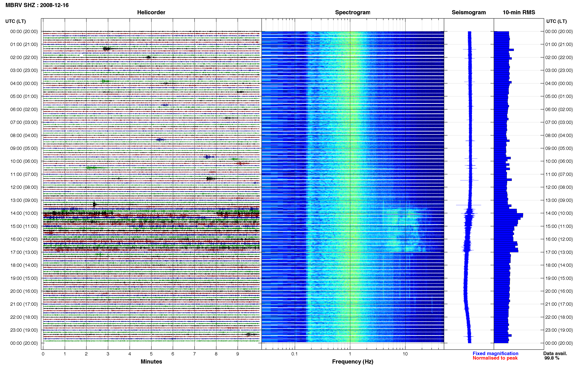The width and height of the screenshot is (588, 368).
Task: Click the 01:00 (21:00) label on the RMS axis
Action: (x=559, y=44)
